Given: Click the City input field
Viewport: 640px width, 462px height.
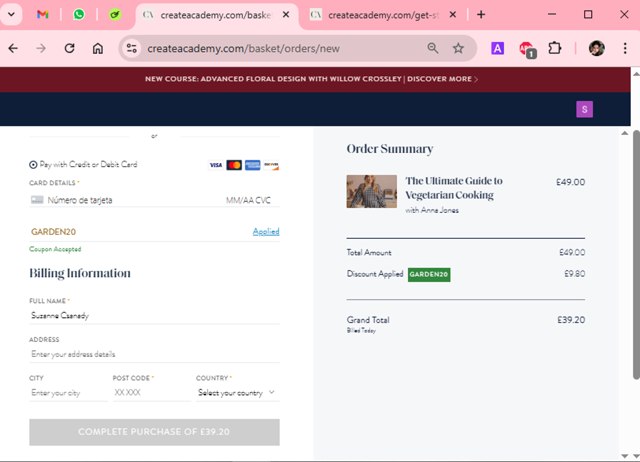Looking at the screenshot, I should (68, 393).
